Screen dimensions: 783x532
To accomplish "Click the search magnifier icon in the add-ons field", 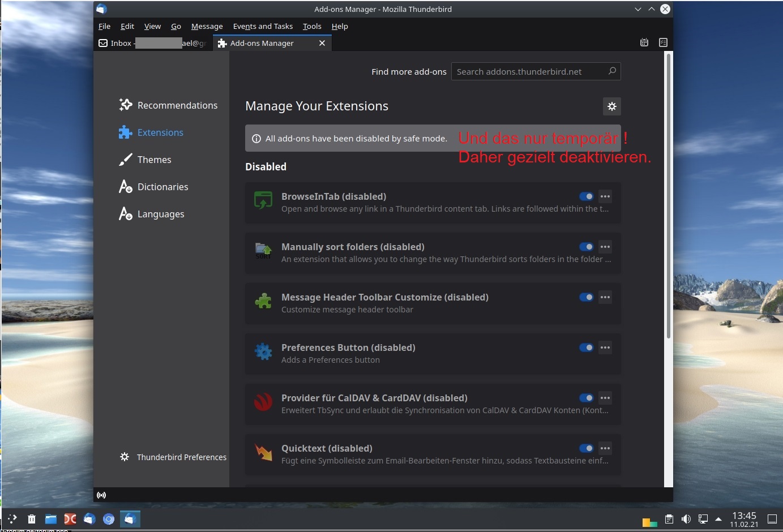I will pos(611,71).
